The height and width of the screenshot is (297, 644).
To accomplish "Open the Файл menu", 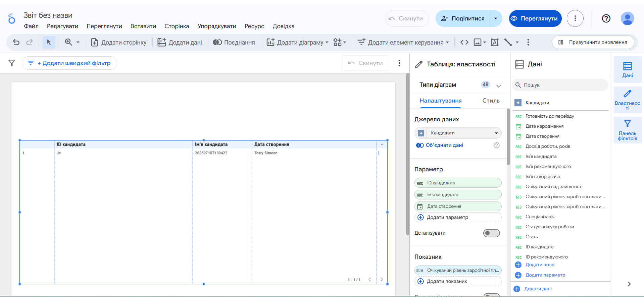I will pyautogui.click(x=31, y=26).
